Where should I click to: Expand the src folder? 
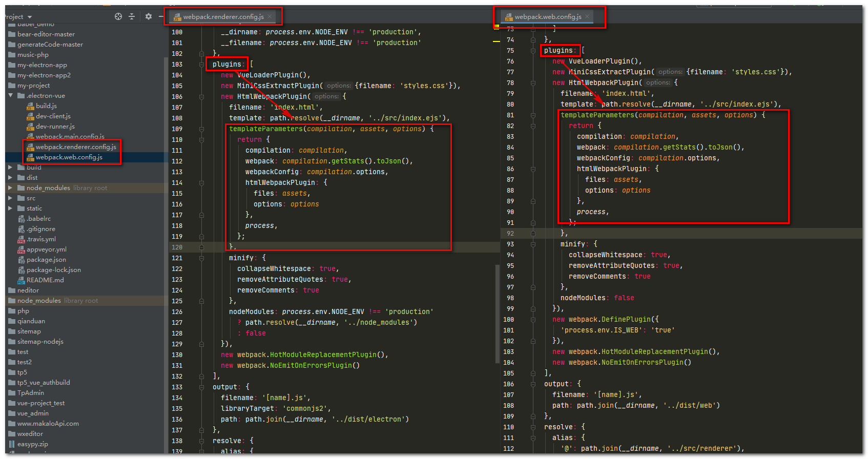pyautogui.click(x=10, y=198)
